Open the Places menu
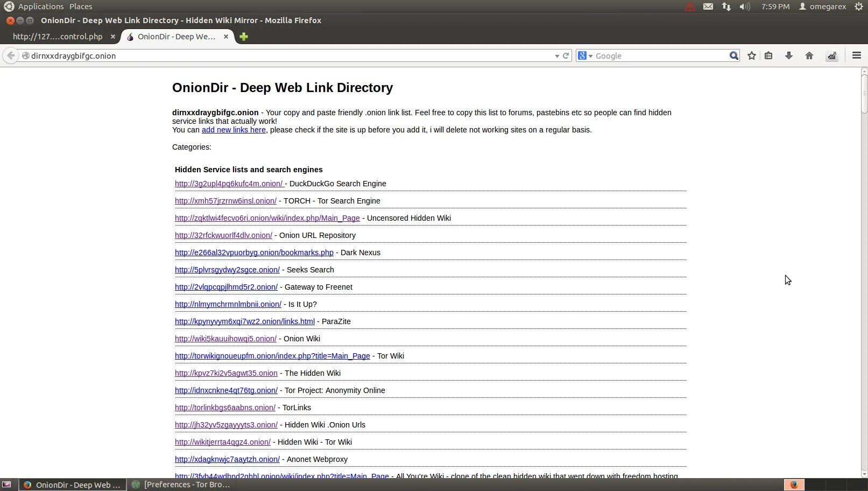The width and height of the screenshot is (868, 491). [81, 6]
